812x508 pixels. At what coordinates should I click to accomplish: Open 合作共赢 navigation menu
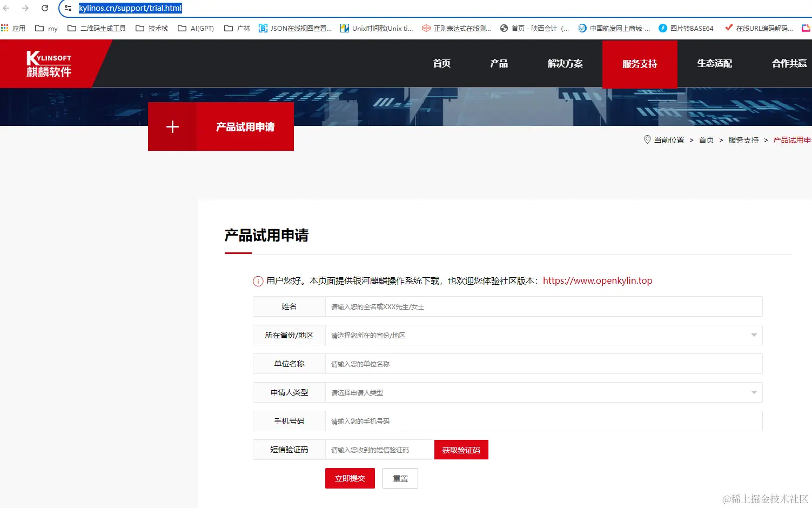pos(789,64)
